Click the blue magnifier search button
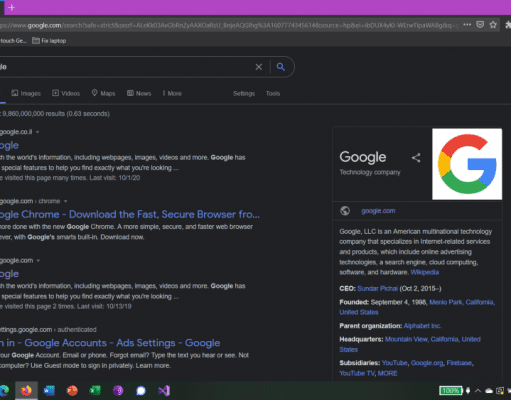This screenshot has height=400, width=511. (x=281, y=67)
